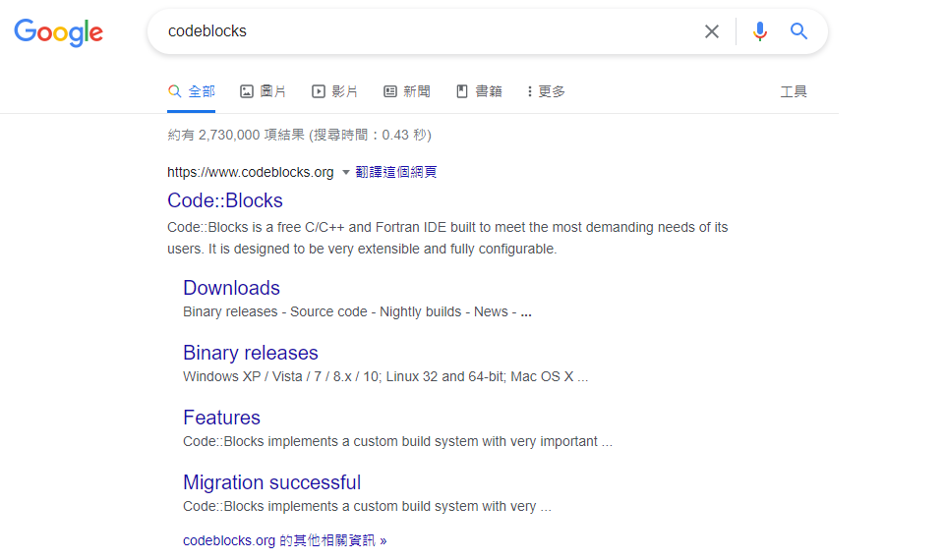Open the Downloads sitelink
Viewport: 944px width, 560px height.
click(232, 288)
